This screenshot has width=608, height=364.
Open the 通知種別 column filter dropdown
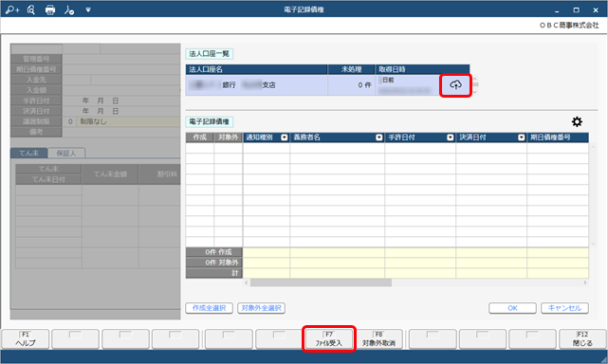point(285,137)
